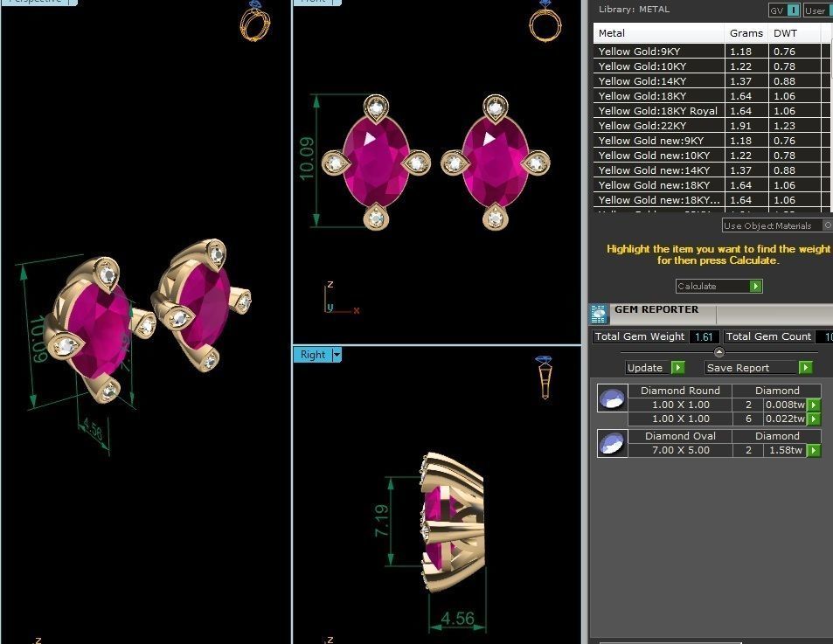Click the 7.00 X 5.00 size cell
The height and width of the screenshot is (644, 833).
(x=680, y=450)
